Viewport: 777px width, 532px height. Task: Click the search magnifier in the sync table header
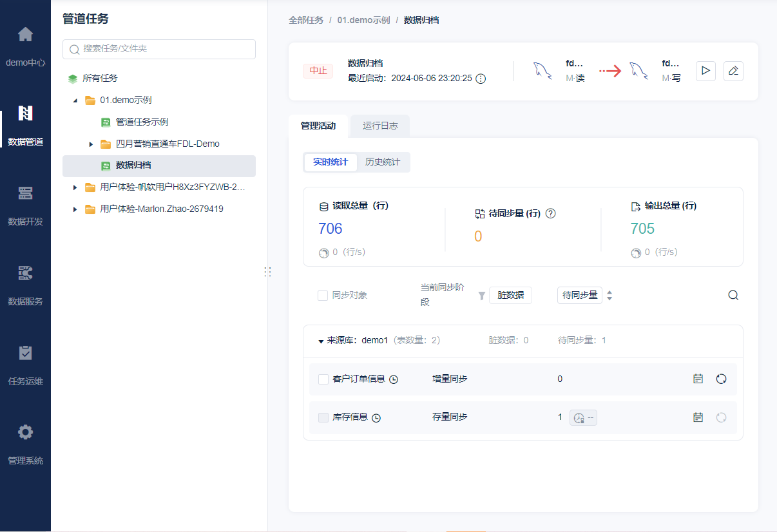[x=733, y=295]
